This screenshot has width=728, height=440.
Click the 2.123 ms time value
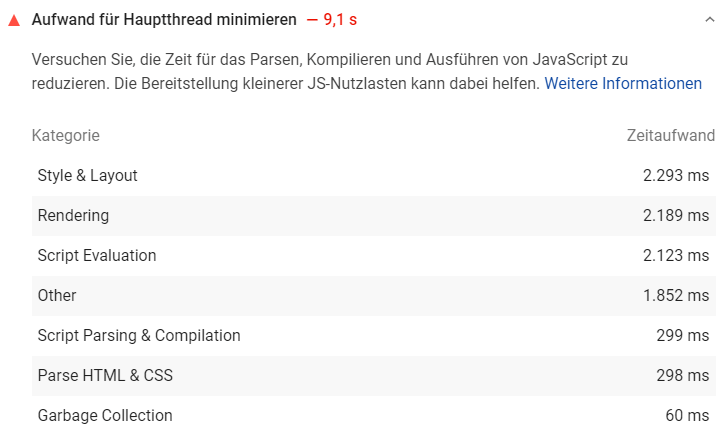point(676,255)
